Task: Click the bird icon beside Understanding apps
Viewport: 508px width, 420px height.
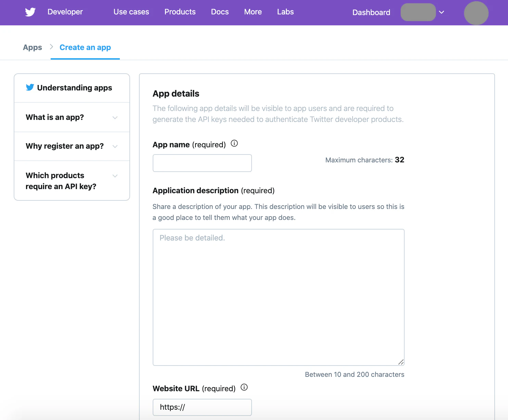Action: 30,87
